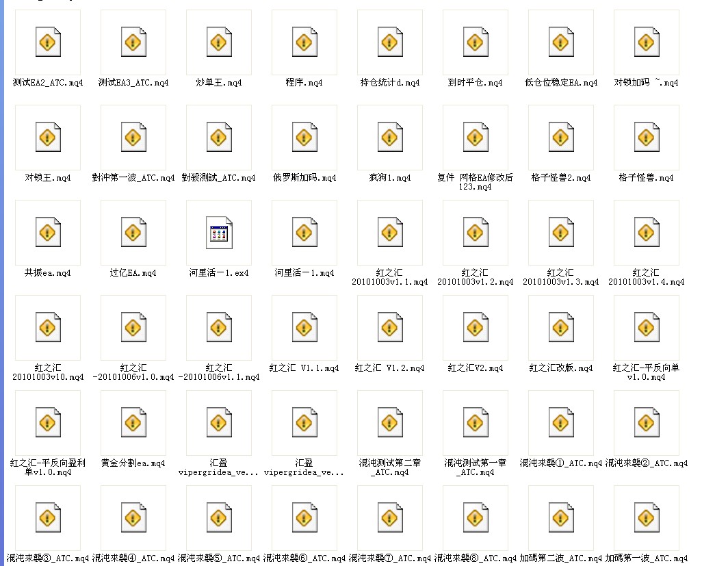Click the 红之汇 V1.1.mq4 file icon
The width and height of the screenshot is (728, 566).
304,328
